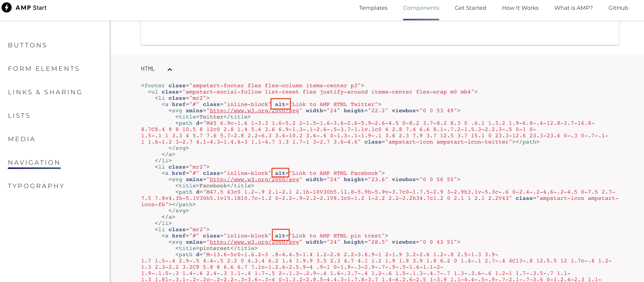The image size is (644, 282).
Task: Open the Get Started page
Action: [470, 8]
